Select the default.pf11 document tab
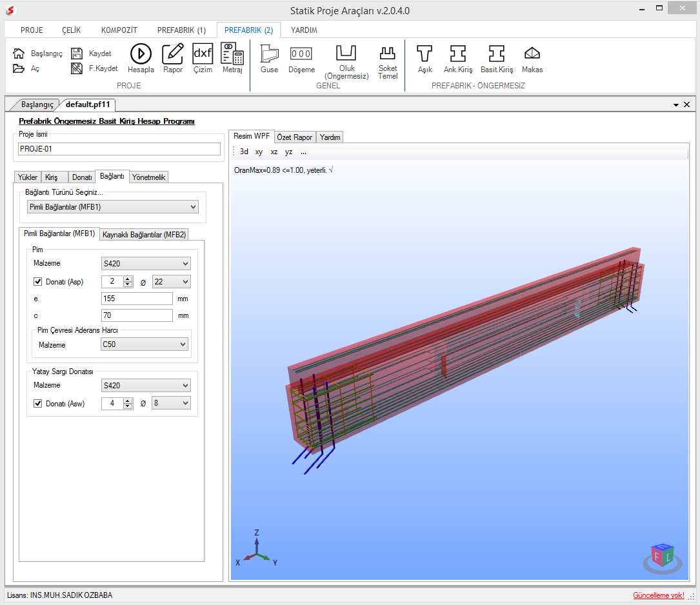Screen dimensions: 700x605 click(x=88, y=104)
